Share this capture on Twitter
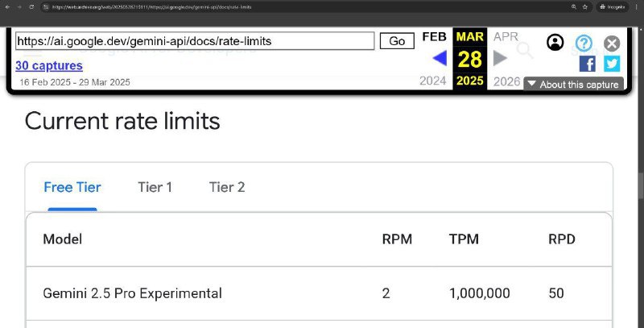This screenshot has width=644, height=328. coord(612,64)
